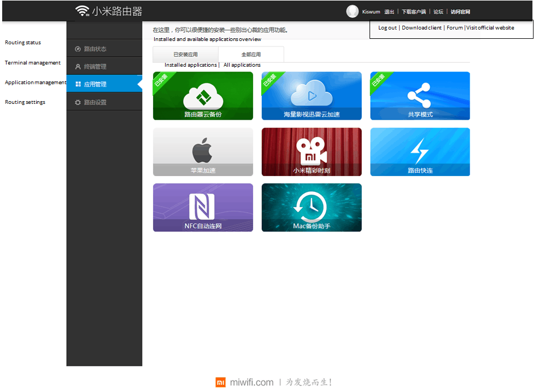The width and height of the screenshot is (539, 392).
Task: Go to the 论坛 forum link
Action: click(x=438, y=11)
